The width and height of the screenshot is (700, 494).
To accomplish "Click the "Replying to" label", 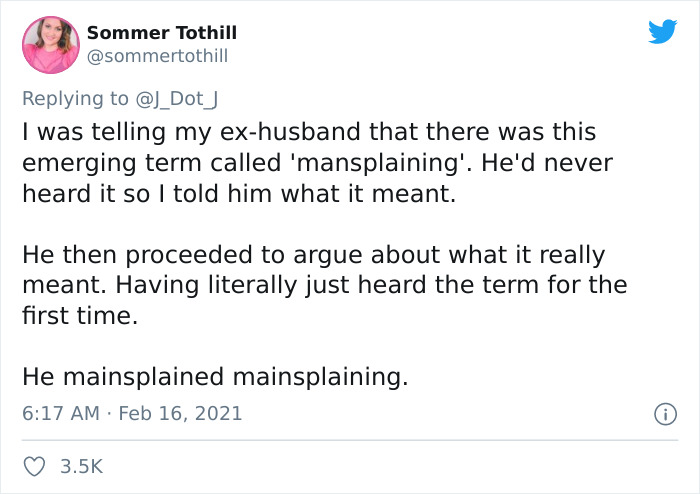I will pos(76,98).
